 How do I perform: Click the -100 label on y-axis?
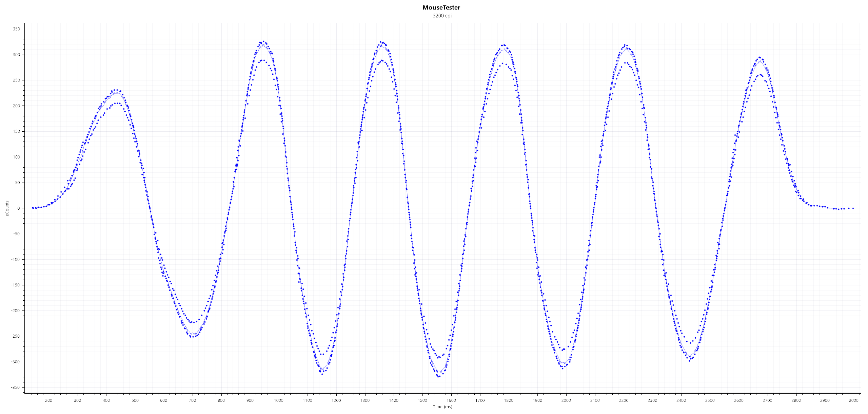click(x=16, y=259)
